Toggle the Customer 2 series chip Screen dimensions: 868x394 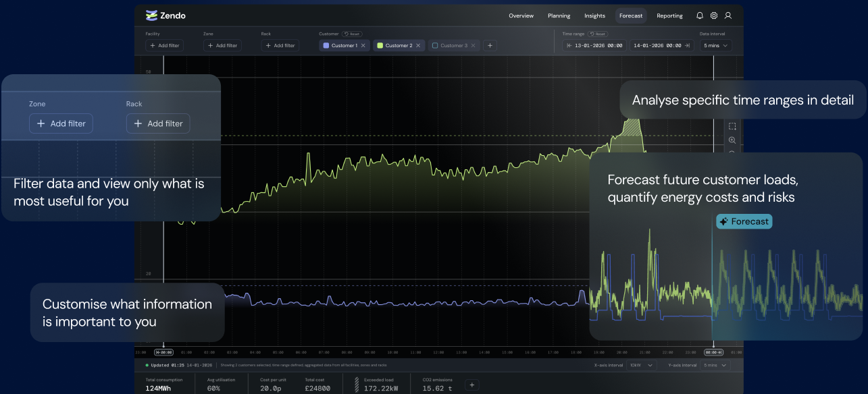[396, 46]
